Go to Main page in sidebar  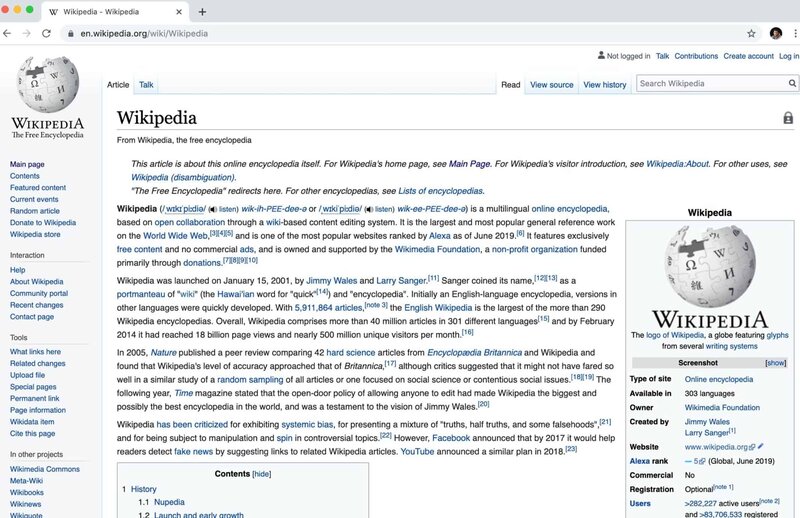click(27, 164)
